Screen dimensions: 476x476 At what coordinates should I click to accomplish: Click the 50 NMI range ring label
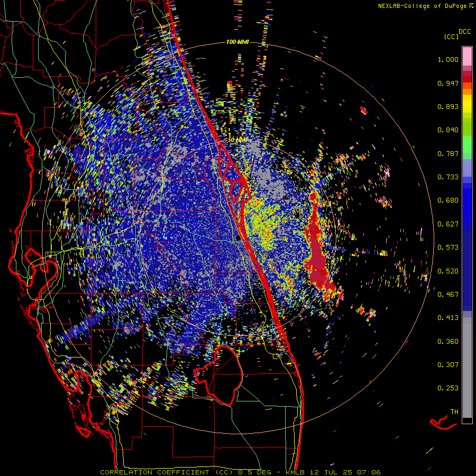[237, 140]
